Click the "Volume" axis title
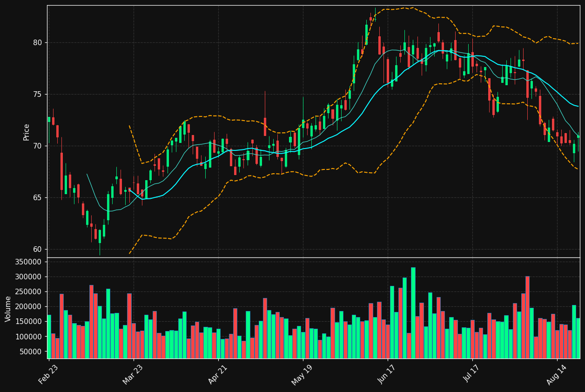The height and width of the screenshot is (392, 585). click(8, 309)
